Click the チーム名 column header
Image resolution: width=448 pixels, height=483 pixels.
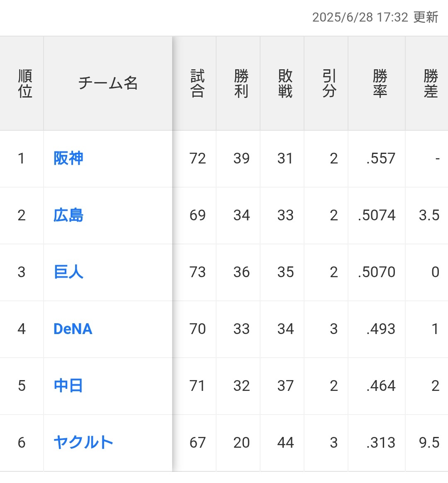[108, 83]
